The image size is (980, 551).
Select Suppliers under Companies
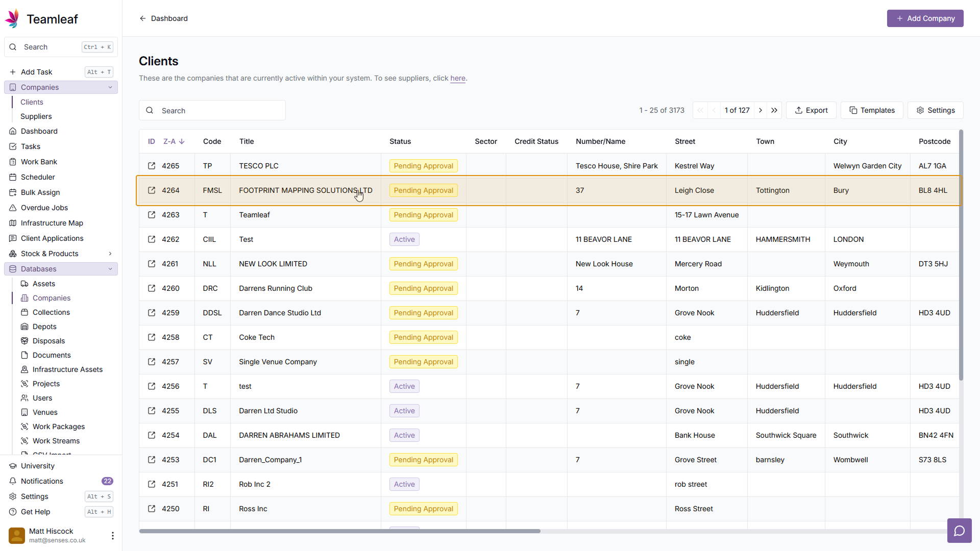36,116
